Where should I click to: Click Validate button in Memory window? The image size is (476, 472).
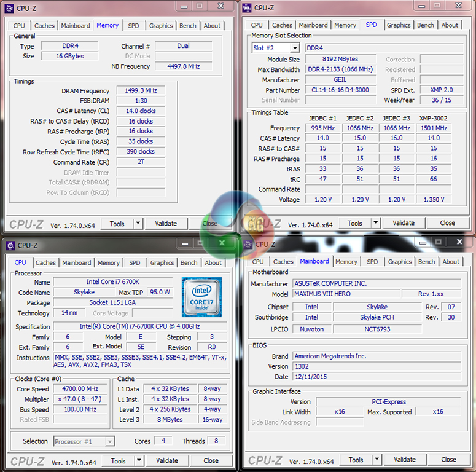point(166,224)
